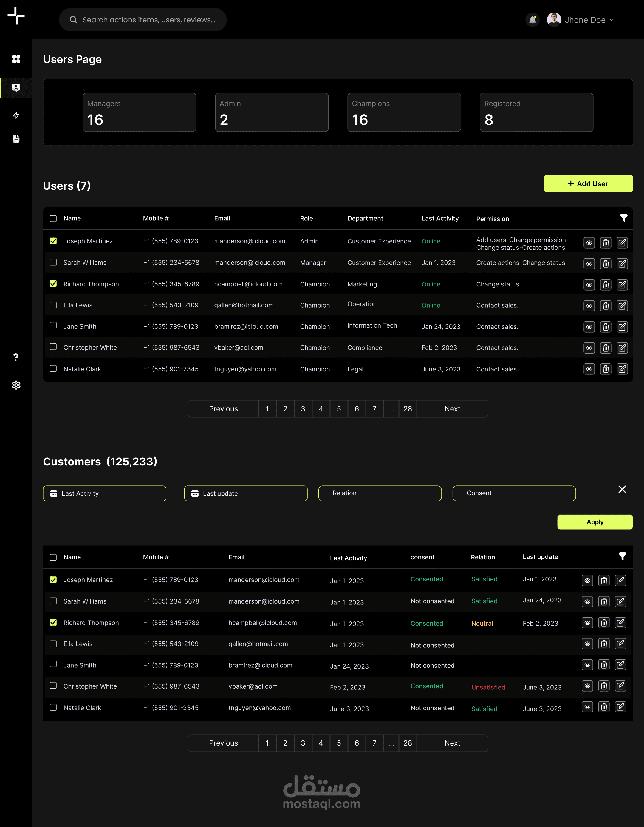View Joseph Martinez details via eye icon in Users table
This screenshot has width=644, height=827.
589,243
